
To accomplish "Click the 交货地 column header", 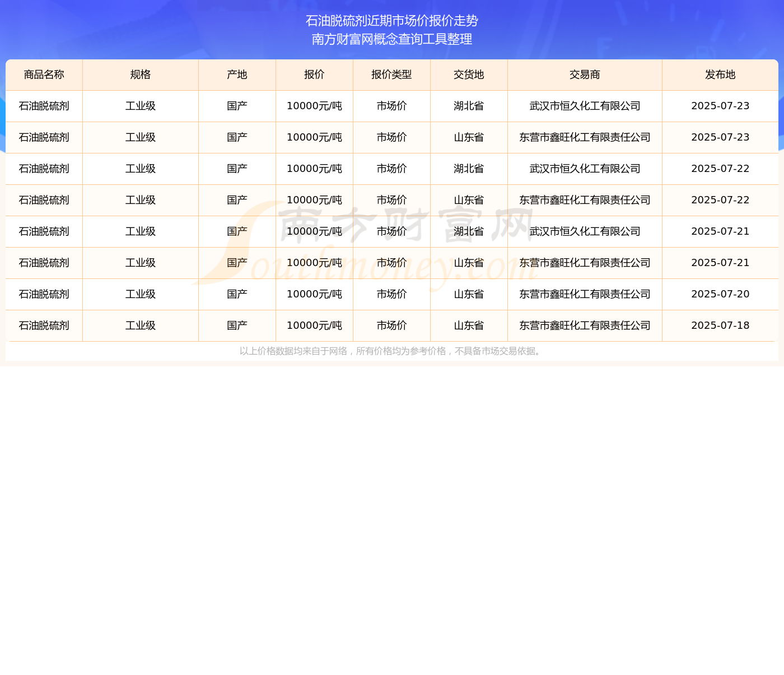I will (469, 75).
